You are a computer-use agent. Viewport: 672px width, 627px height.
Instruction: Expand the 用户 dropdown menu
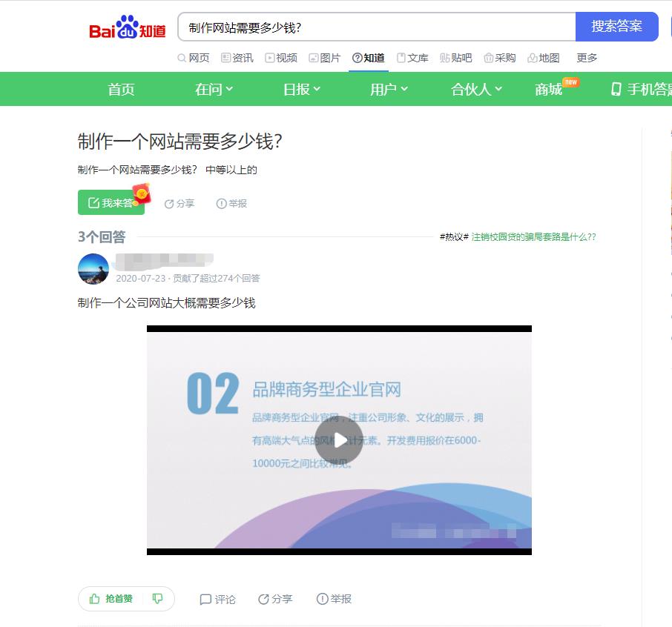point(388,89)
